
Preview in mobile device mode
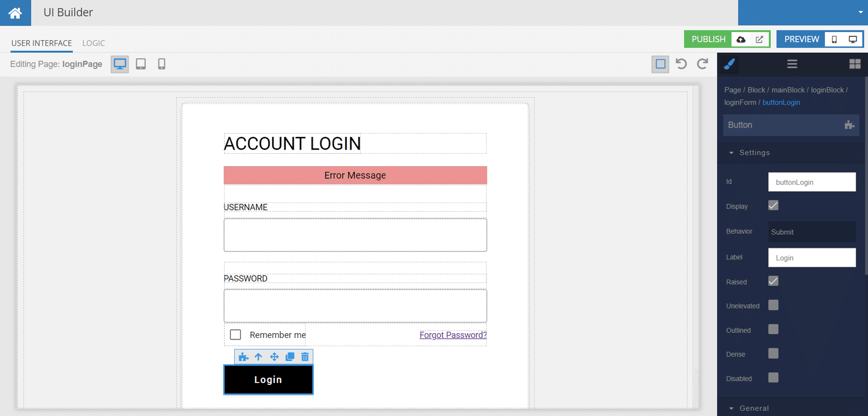834,39
